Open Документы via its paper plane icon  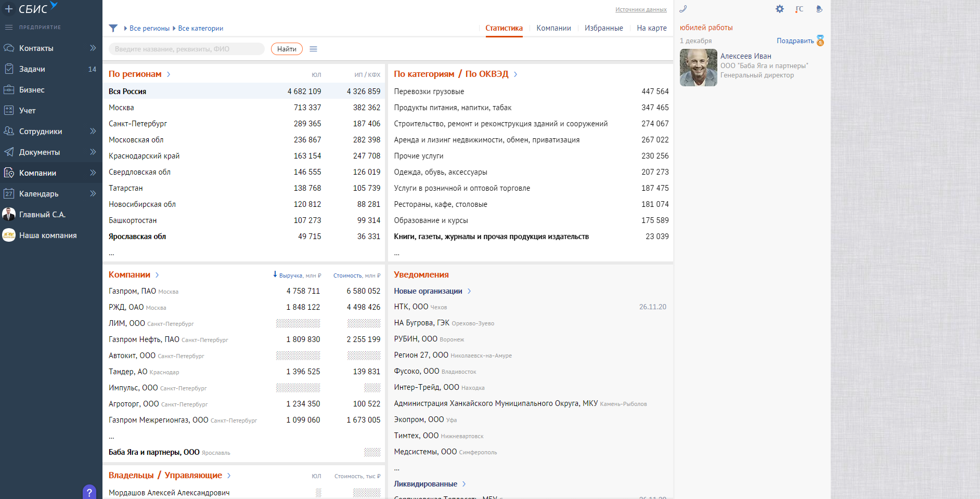pyautogui.click(x=9, y=152)
